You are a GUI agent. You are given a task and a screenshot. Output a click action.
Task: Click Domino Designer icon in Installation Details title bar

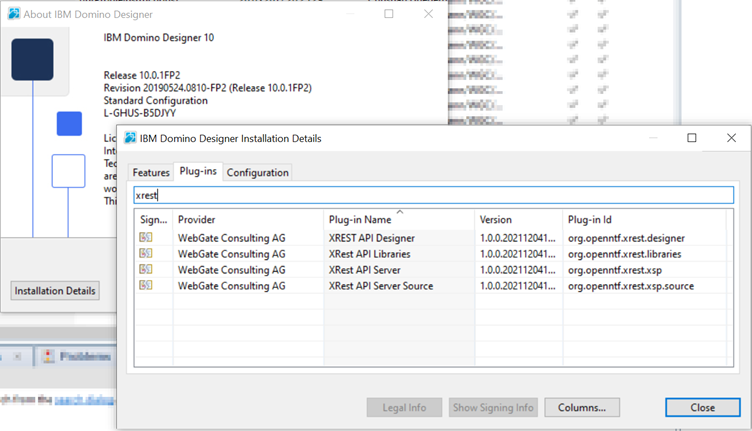click(x=130, y=138)
